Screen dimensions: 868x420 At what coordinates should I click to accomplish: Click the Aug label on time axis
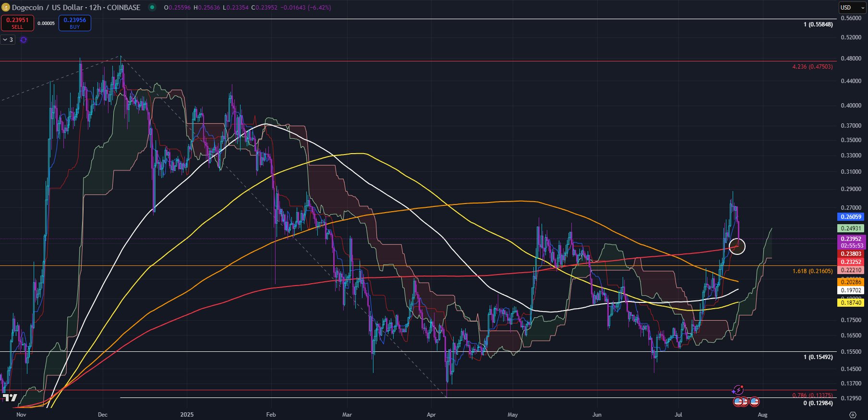pyautogui.click(x=762, y=414)
